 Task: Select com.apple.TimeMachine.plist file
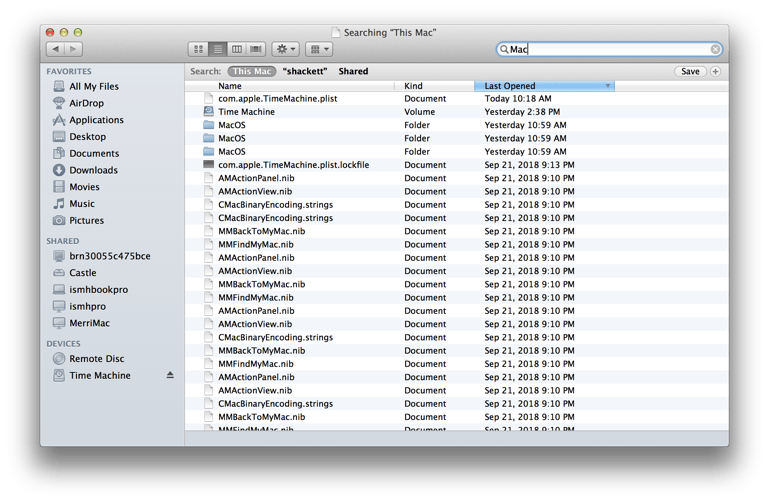point(456,99)
